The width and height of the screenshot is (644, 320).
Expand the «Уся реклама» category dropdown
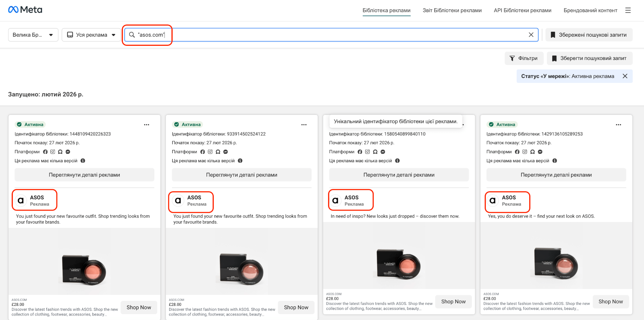point(91,35)
